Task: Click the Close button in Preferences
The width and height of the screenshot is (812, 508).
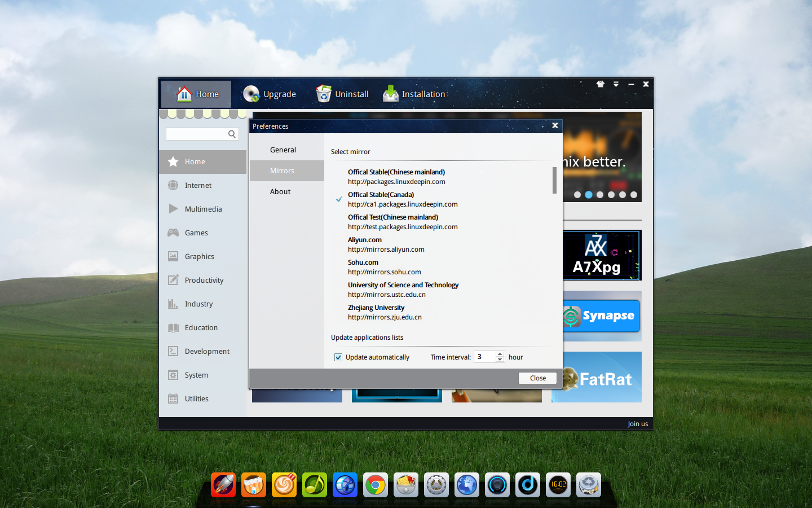Action: tap(537, 378)
